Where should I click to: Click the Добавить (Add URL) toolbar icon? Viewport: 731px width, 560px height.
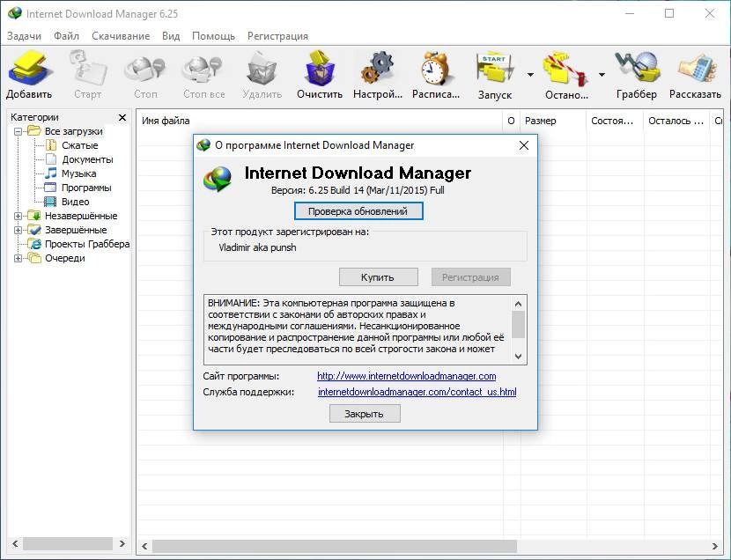point(29,69)
